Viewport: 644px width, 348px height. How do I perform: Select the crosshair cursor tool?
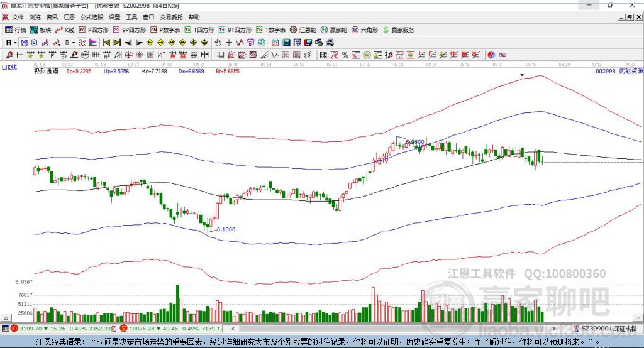[x=229, y=42]
